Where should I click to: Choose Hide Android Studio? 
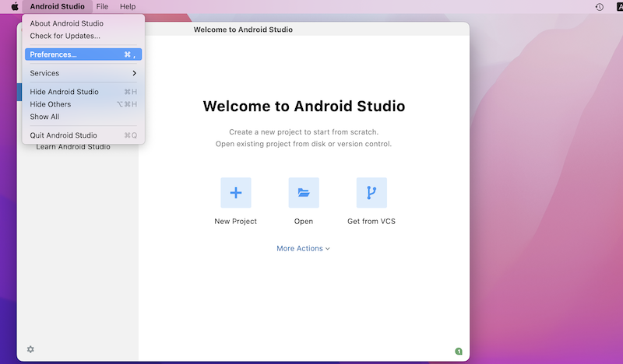click(x=64, y=92)
